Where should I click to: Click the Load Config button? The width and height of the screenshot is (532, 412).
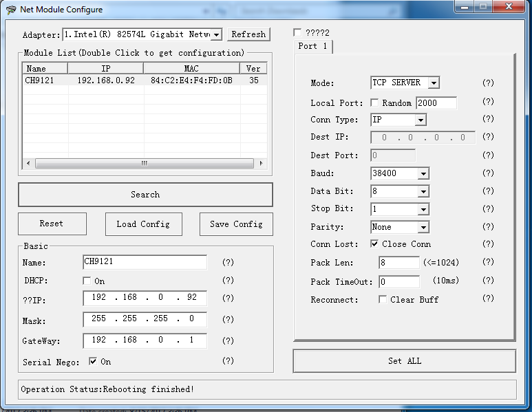pyautogui.click(x=144, y=224)
